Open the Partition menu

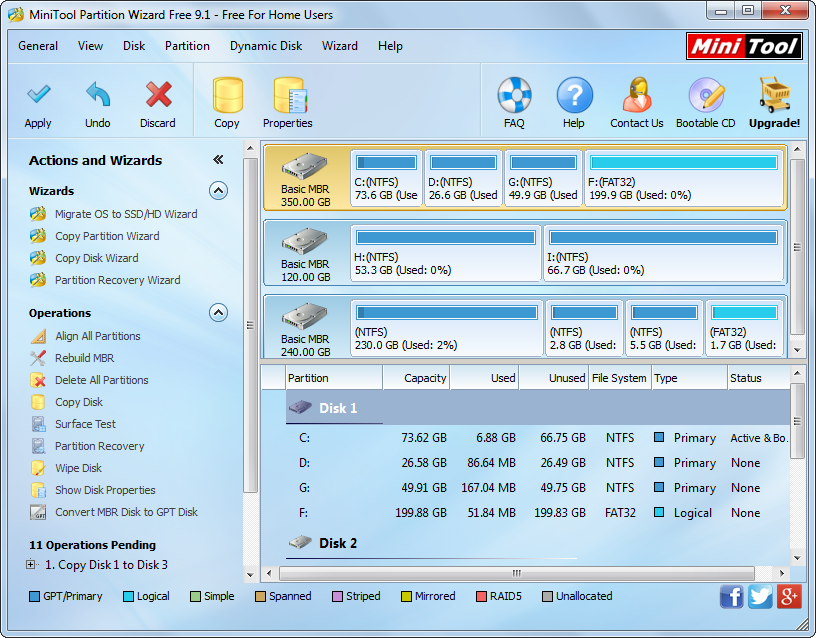tap(187, 46)
